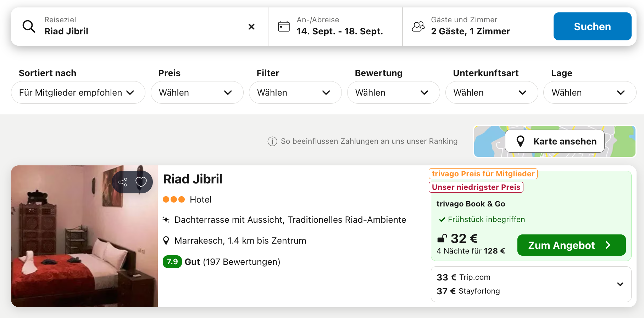Click the map pin in Karte ansehen
Screen dimensions: 644x318
coord(521,141)
